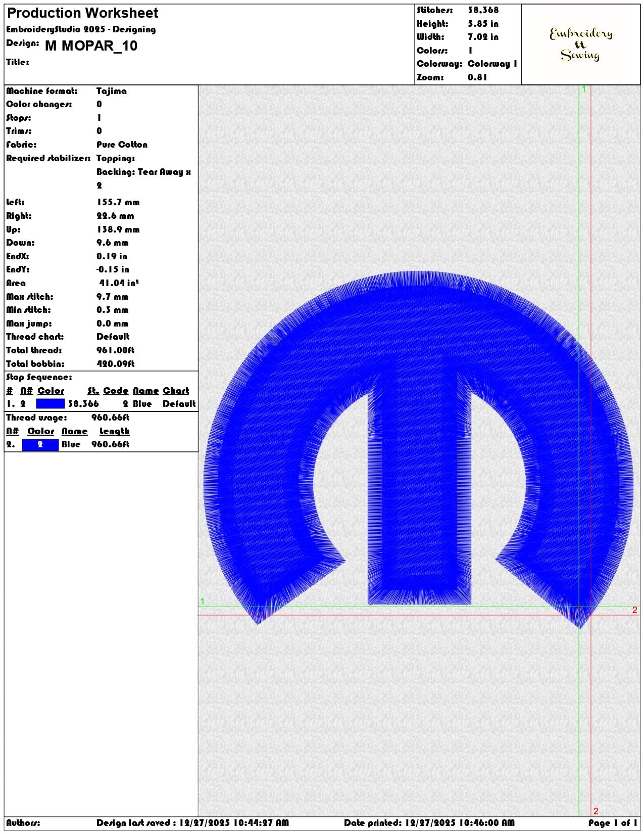The image size is (644, 834).
Task: Click the Zoom value '0.81'
Action: coord(477,77)
